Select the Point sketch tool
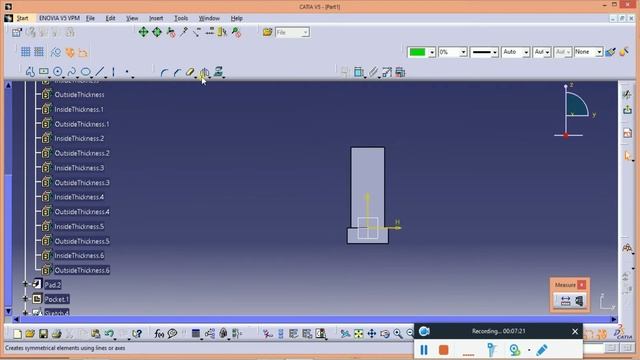The height and width of the screenshot is (360, 640). [x=127, y=72]
